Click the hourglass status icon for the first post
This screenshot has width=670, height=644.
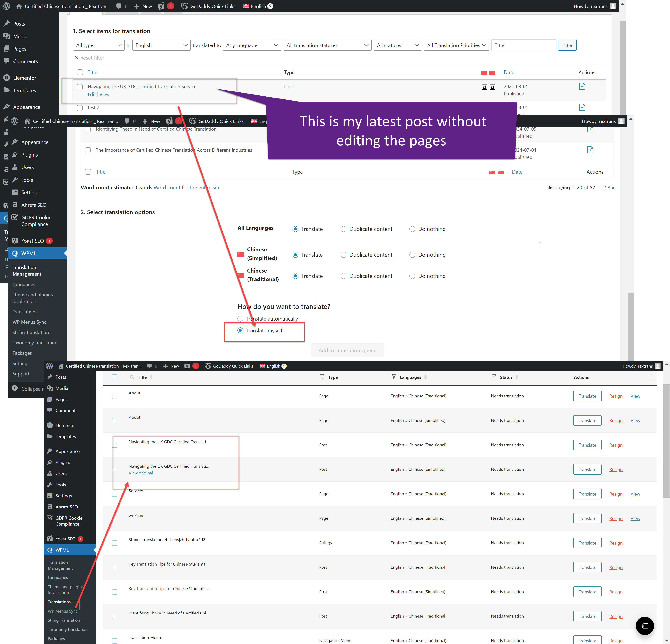[484, 87]
